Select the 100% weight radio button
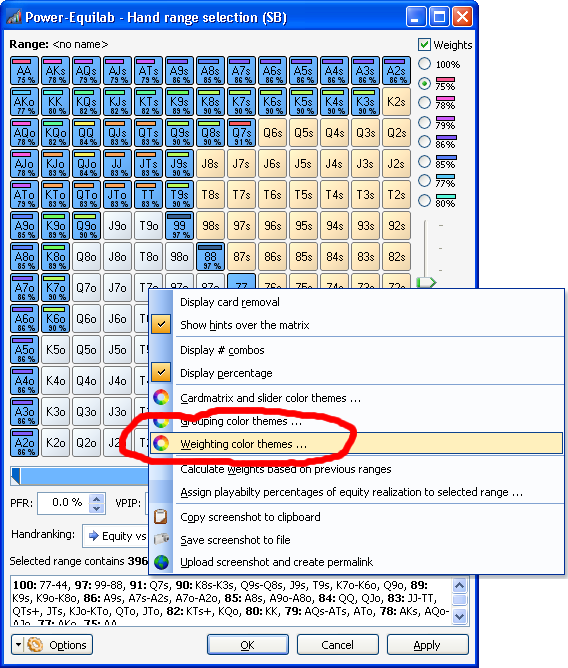Screen dimensions: 568x668 pyautogui.click(x=424, y=64)
